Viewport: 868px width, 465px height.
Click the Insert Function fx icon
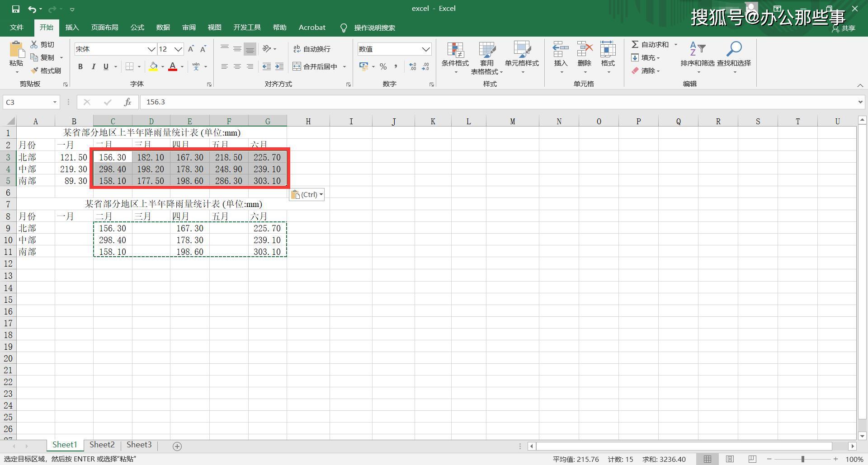127,102
